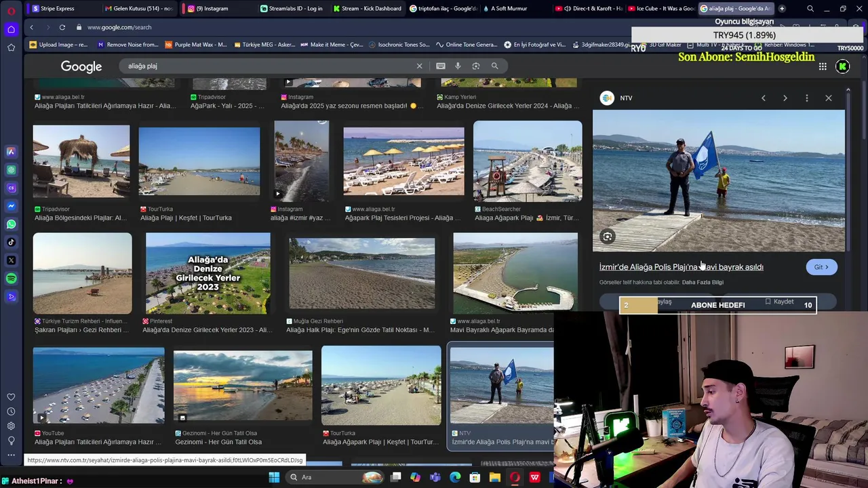Image resolution: width=868 pixels, height=488 pixels.
Task: Open 'Aliağa'da Denize Girilecek Yerler 2023' thumbnail
Action: point(208,274)
